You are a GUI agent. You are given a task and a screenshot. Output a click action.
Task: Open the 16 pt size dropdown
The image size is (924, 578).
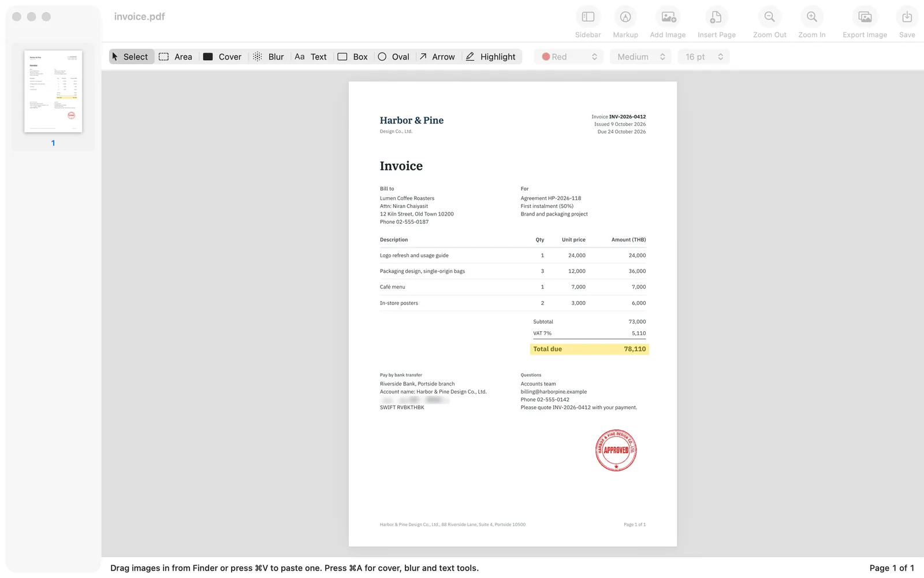click(x=704, y=57)
